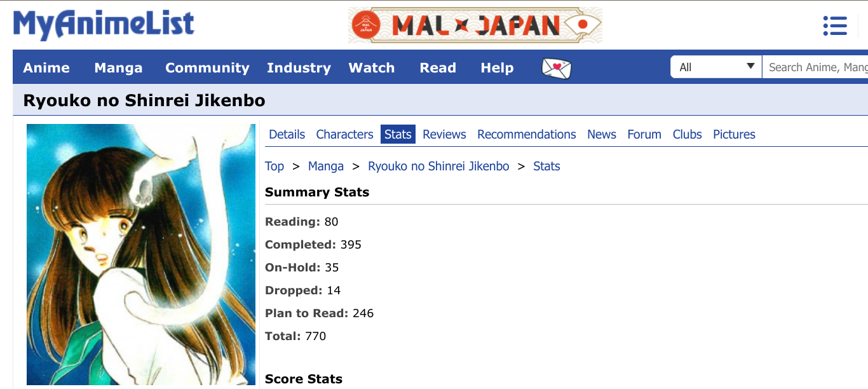This screenshot has width=868, height=389.
Task: Select the Stats tab
Action: (398, 134)
